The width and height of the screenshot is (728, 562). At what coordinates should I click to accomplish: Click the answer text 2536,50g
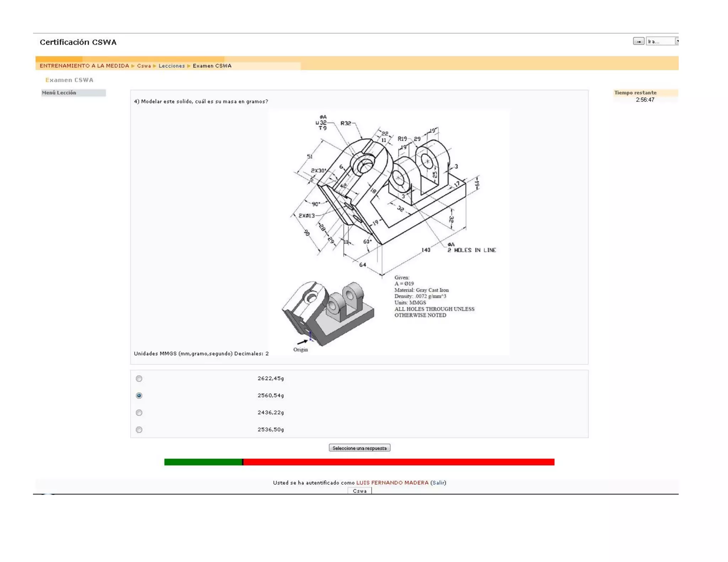click(x=271, y=430)
